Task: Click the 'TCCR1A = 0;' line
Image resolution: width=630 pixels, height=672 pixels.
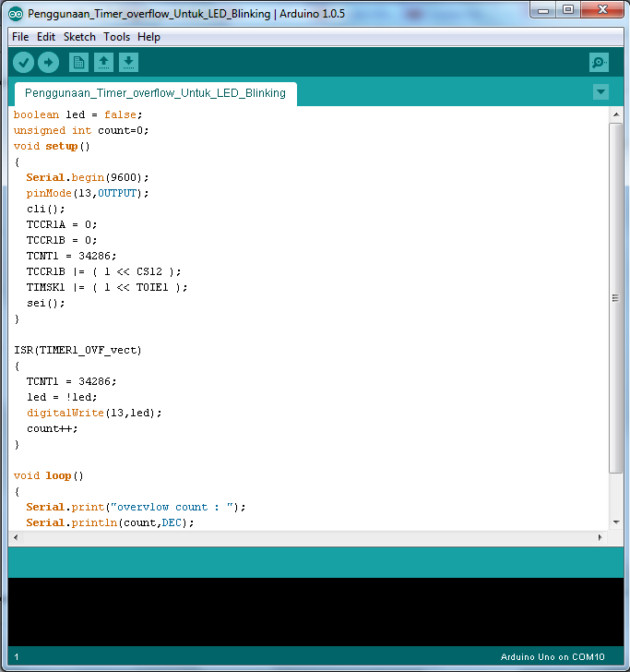Action: coord(62,224)
